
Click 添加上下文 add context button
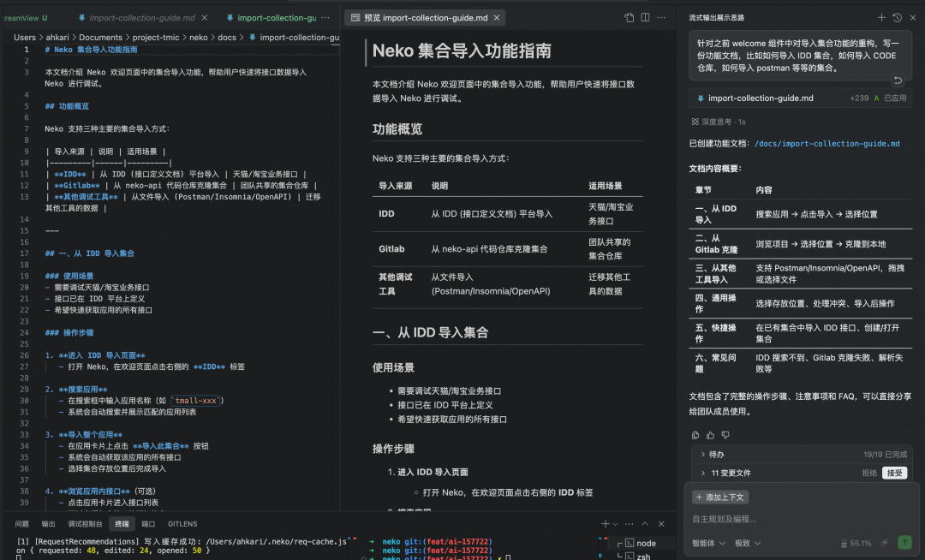(x=719, y=497)
